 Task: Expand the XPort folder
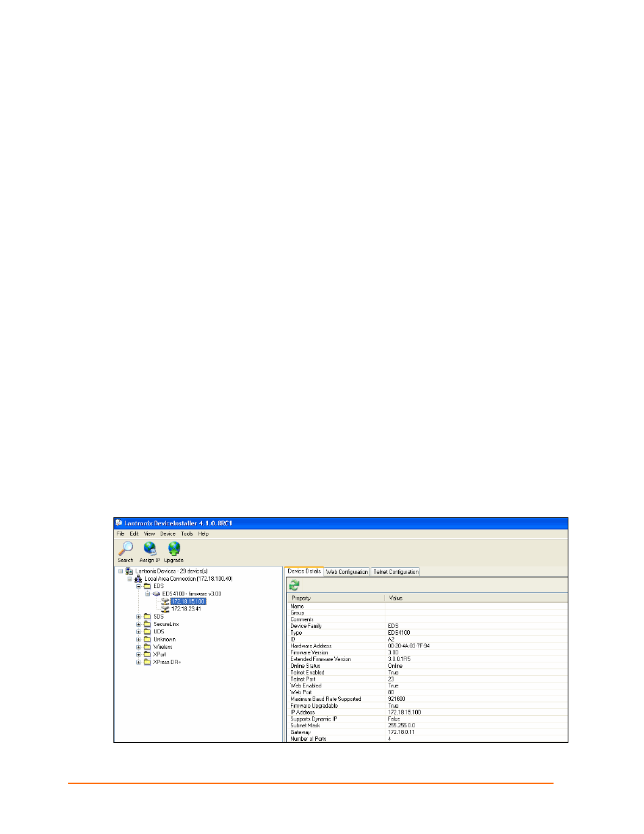pos(138,654)
